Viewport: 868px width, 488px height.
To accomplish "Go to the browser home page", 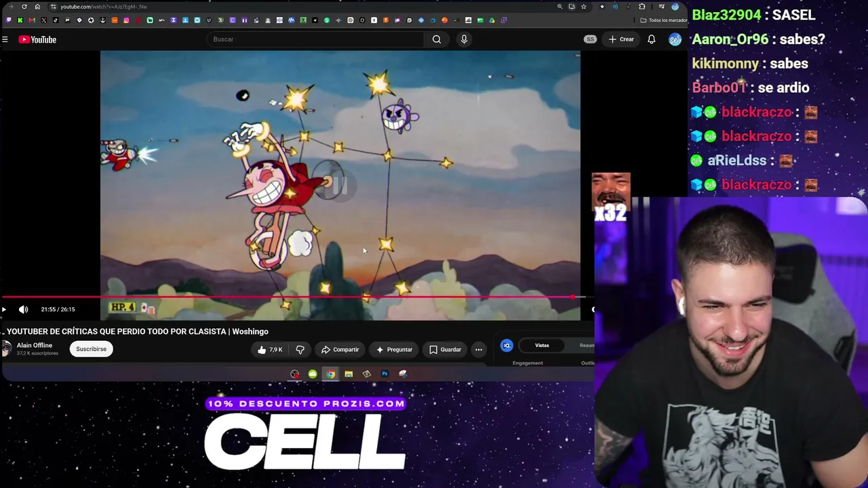I will pyautogui.click(x=37, y=7).
